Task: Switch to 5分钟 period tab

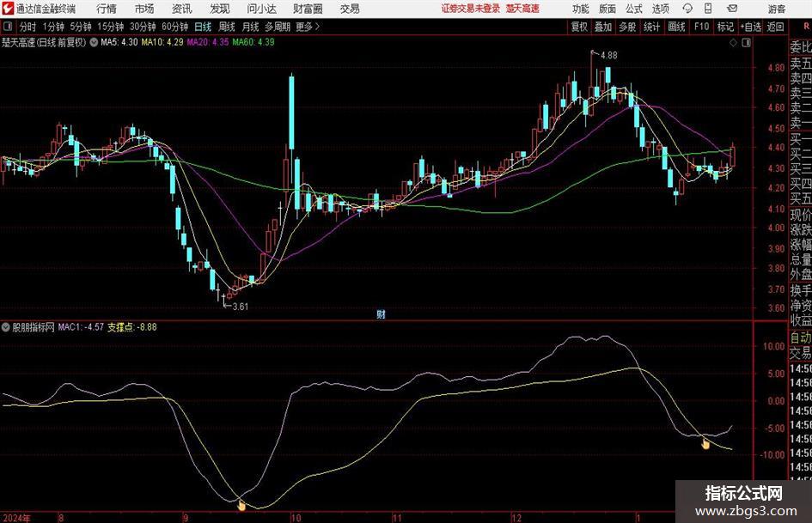Action: point(80,27)
